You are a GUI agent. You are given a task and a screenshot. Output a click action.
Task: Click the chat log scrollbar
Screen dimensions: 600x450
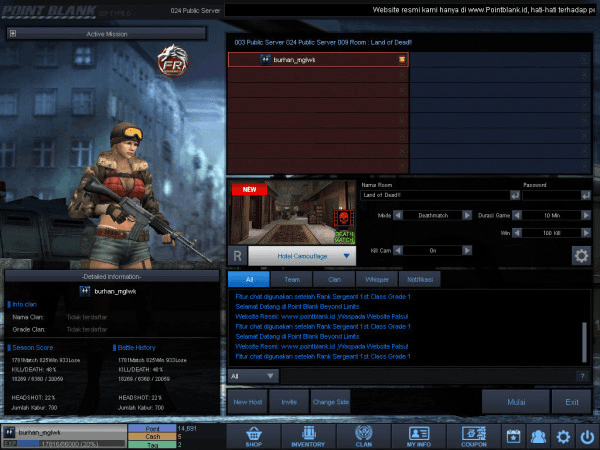coord(584,342)
